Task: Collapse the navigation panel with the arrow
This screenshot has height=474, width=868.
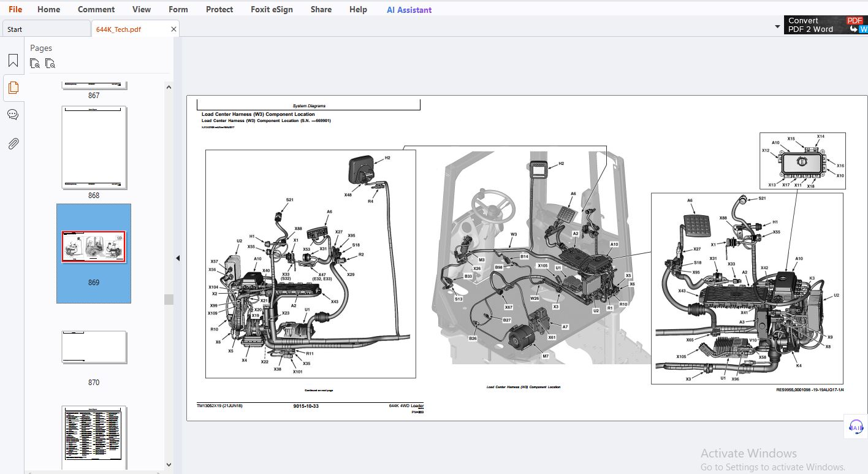Action: [178, 258]
